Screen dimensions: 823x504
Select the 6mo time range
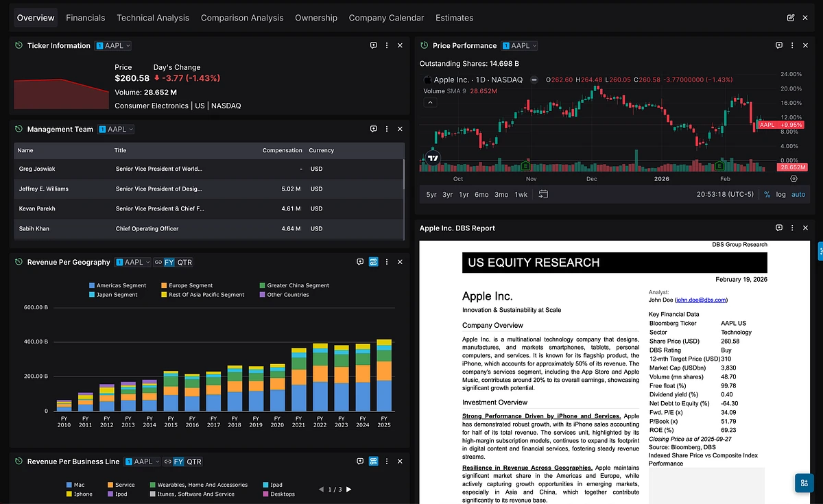click(481, 195)
